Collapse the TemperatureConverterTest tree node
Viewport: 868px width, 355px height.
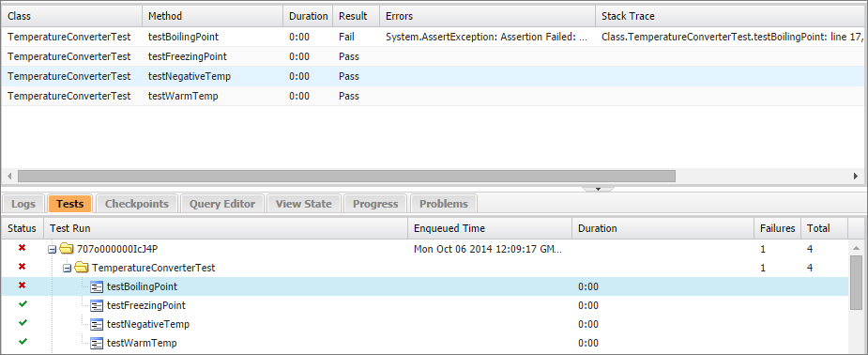[67, 268]
